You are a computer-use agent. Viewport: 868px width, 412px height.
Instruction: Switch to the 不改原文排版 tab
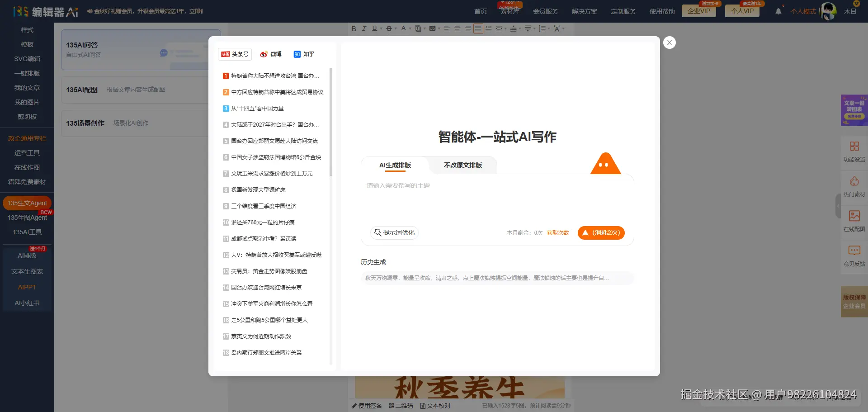(x=462, y=165)
